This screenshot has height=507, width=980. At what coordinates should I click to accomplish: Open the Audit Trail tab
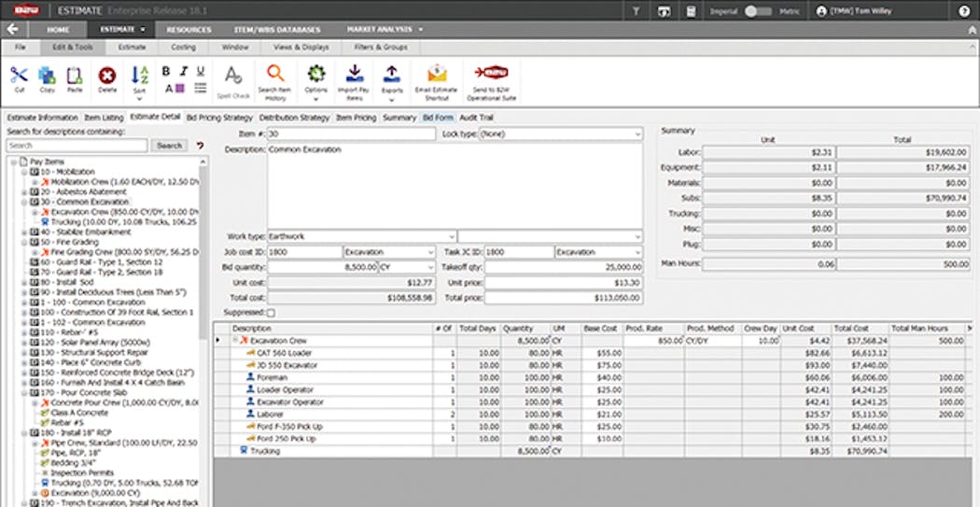click(477, 118)
